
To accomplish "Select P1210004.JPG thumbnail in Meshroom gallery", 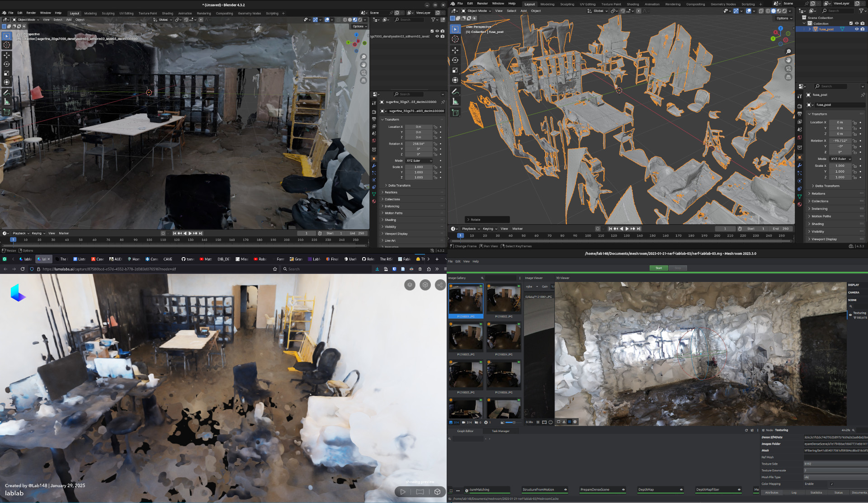I will 504,339.
